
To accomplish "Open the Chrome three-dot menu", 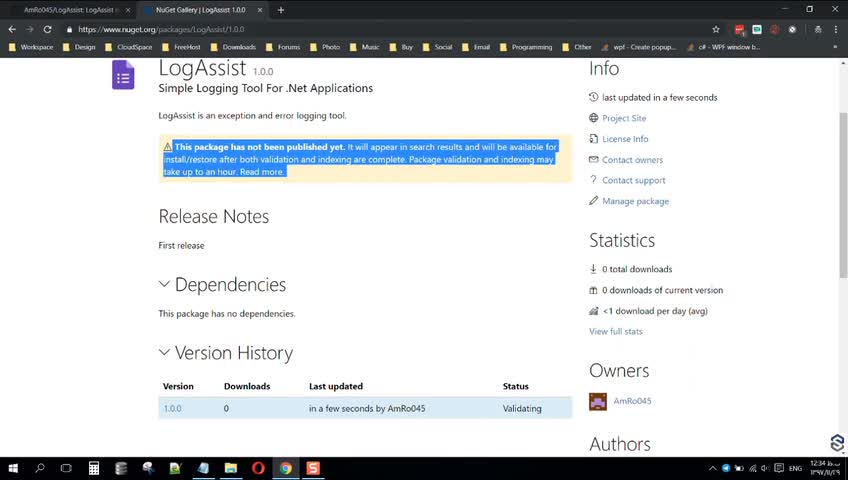I will (836, 29).
